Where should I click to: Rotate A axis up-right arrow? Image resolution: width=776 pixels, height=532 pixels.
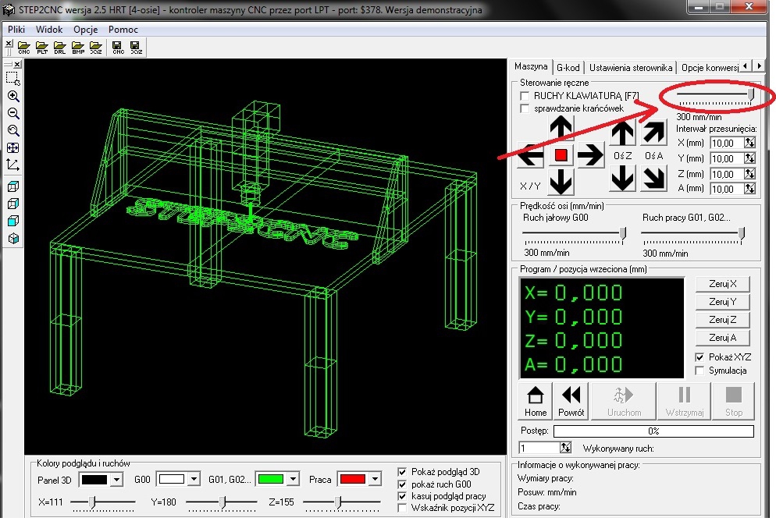point(653,133)
